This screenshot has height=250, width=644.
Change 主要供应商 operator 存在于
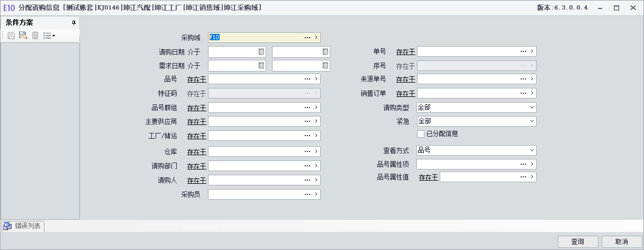coord(196,122)
